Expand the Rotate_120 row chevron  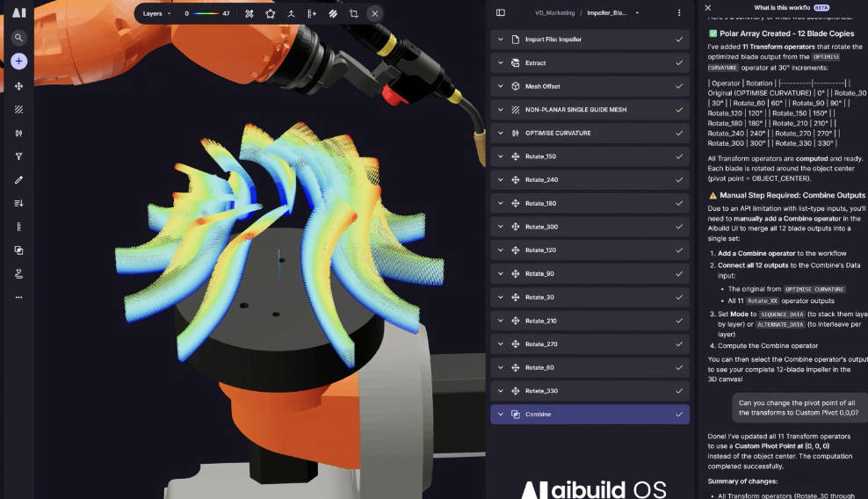coord(501,250)
